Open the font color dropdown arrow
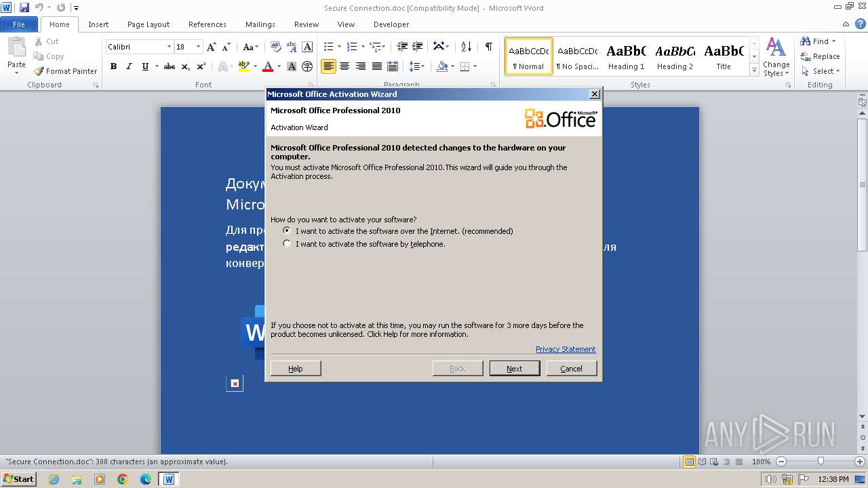 coord(279,66)
